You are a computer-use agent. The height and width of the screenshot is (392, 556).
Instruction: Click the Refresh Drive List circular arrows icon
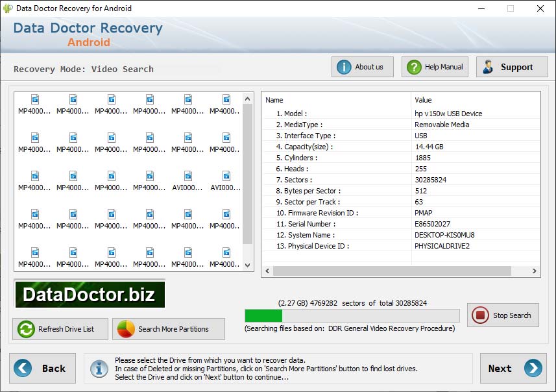pyautogui.click(x=25, y=329)
